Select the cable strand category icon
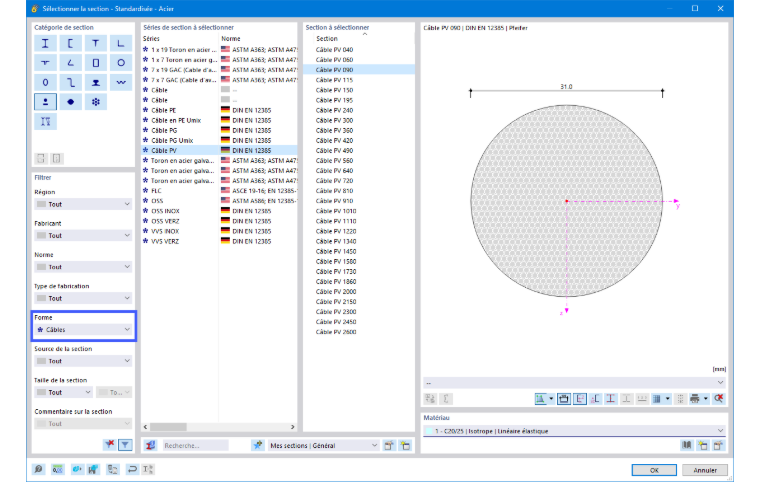Viewport: 760px width, 482px height. click(x=95, y=102)
